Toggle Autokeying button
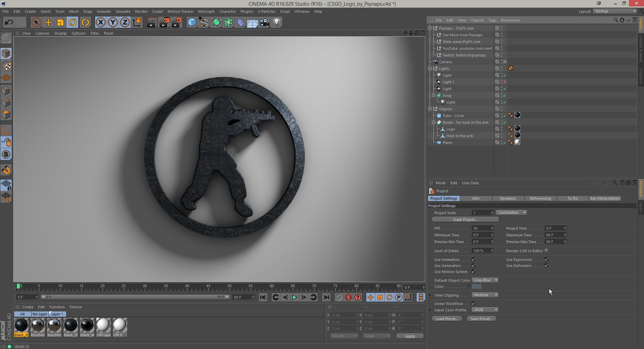The height and width of the screenshot is (349, 644). [348, 297]
